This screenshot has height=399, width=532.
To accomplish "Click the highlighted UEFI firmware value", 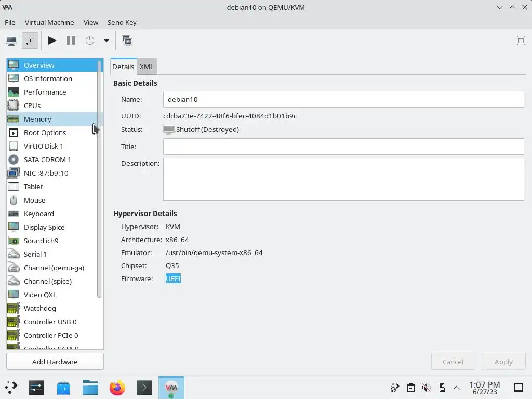I will pos(173,278).
